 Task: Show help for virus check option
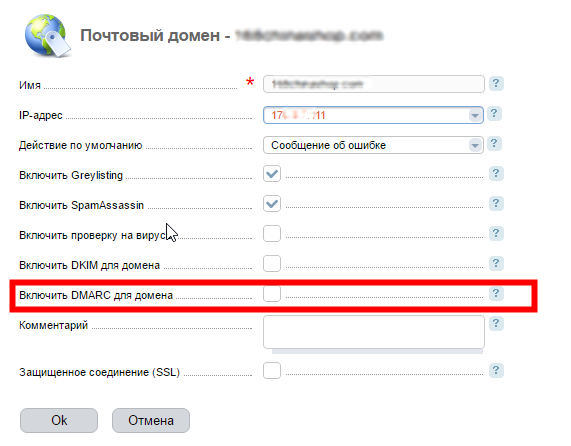[496, 233]
